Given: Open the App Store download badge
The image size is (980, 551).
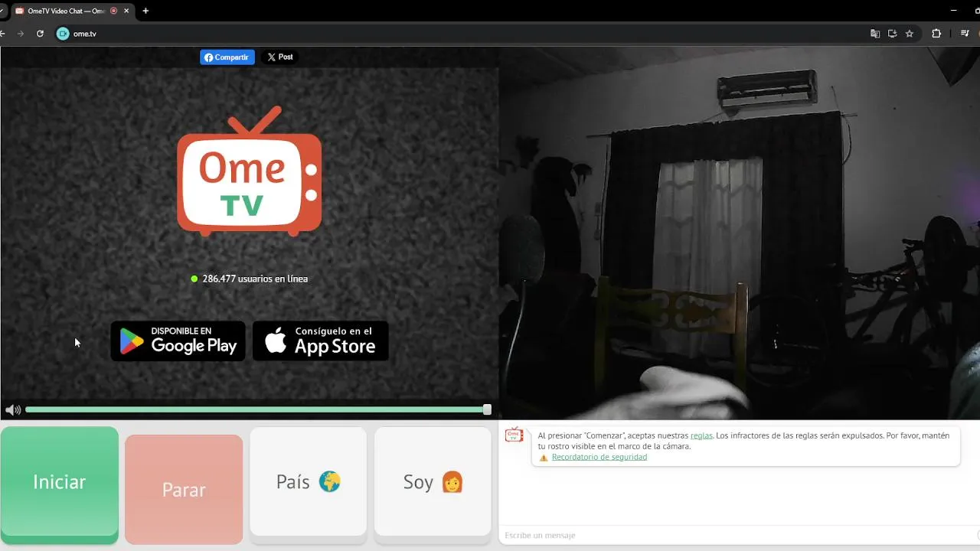Looking at the screenshot, I should [321, 341].
